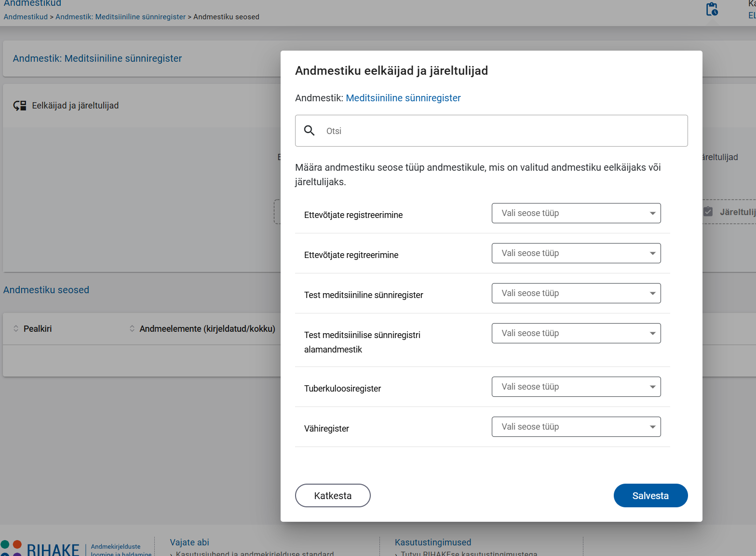Sort by Andmeelemente column arrows
Viewport: 756px width, 556px height.
click(x=132, y=328)
